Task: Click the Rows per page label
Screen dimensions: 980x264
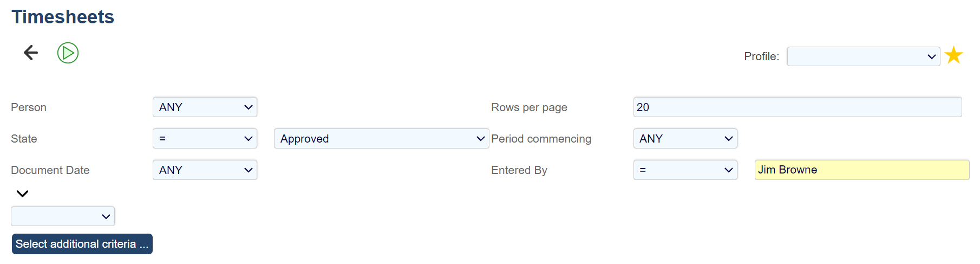Action: 529,107
